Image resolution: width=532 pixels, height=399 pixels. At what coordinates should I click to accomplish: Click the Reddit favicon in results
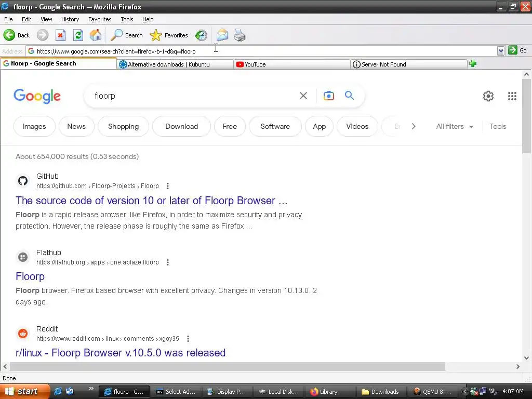click(x=23, y=334)
